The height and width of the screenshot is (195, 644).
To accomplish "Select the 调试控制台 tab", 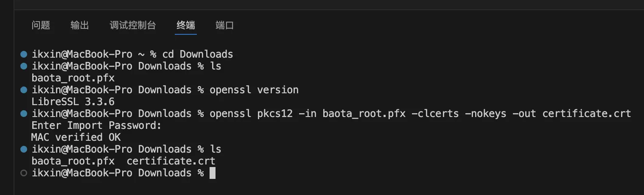I will coord(133,25).
